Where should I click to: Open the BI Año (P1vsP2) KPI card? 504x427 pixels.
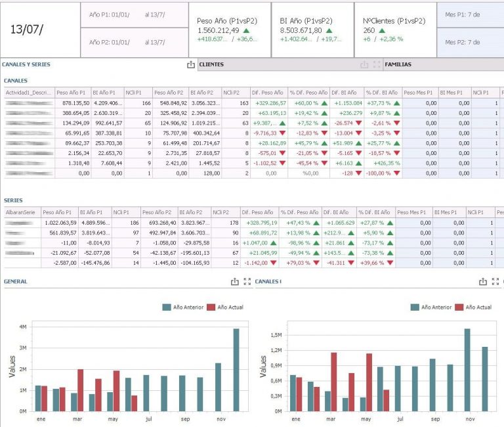point(312,30)
